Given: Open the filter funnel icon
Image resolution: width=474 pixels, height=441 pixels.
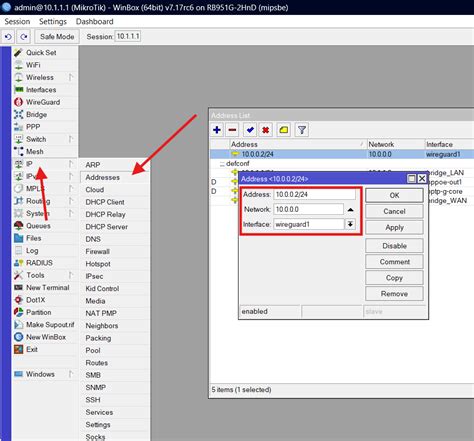Looking at the screenshot, I should coord(302,130).
